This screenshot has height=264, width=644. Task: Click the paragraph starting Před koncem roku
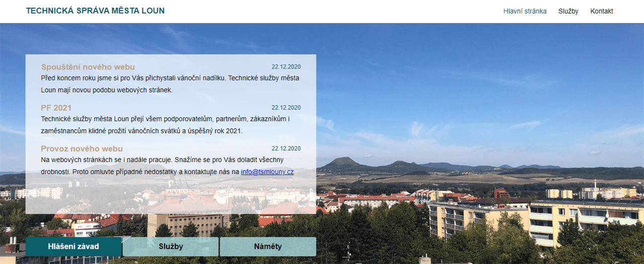(x=170, y=84)
